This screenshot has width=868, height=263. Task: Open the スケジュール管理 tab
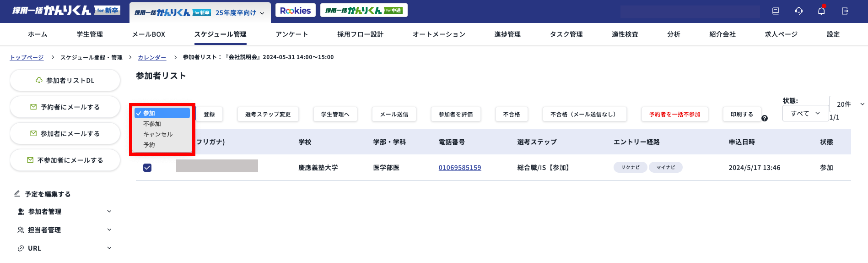coord(221,34)
